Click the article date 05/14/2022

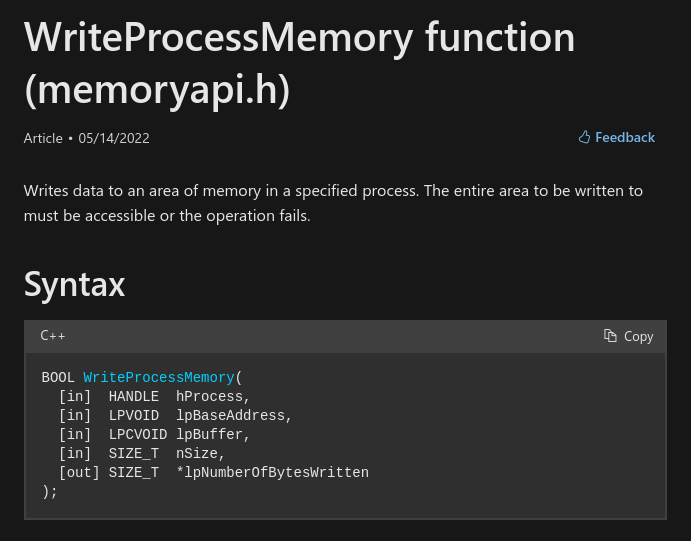(114, 139)
